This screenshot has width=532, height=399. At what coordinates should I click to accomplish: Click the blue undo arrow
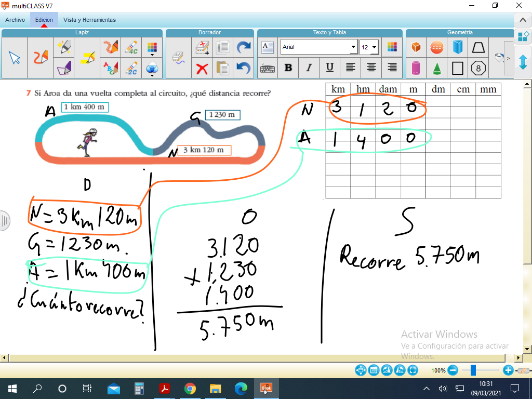click(243, 68)
